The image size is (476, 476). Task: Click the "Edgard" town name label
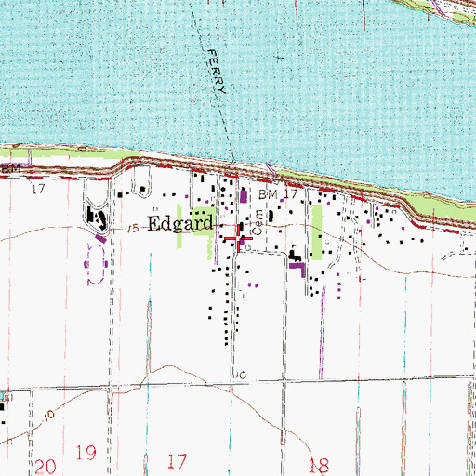(x=180, y=223)
